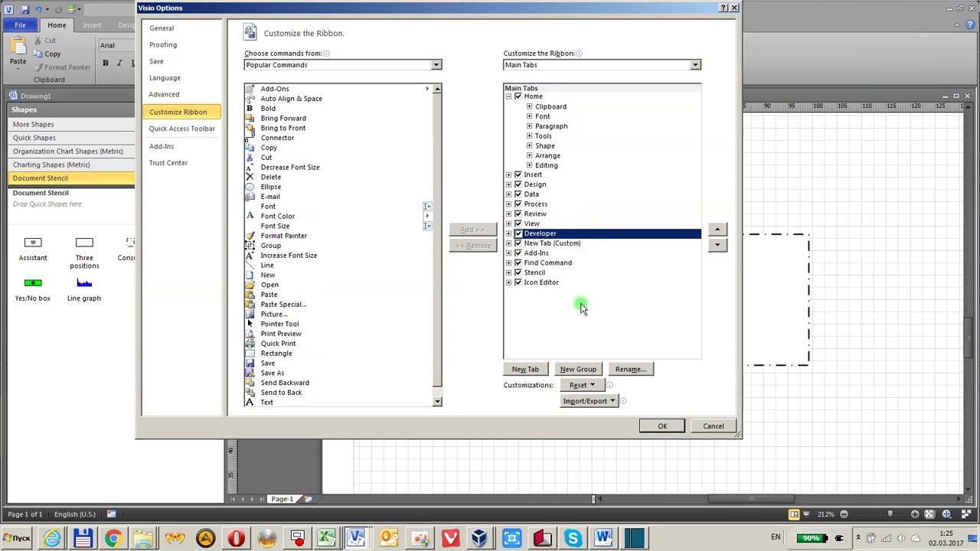980x551 pixels.
Task: Open the Quick Access Toolbar category
Action: [x=182, y=129]
